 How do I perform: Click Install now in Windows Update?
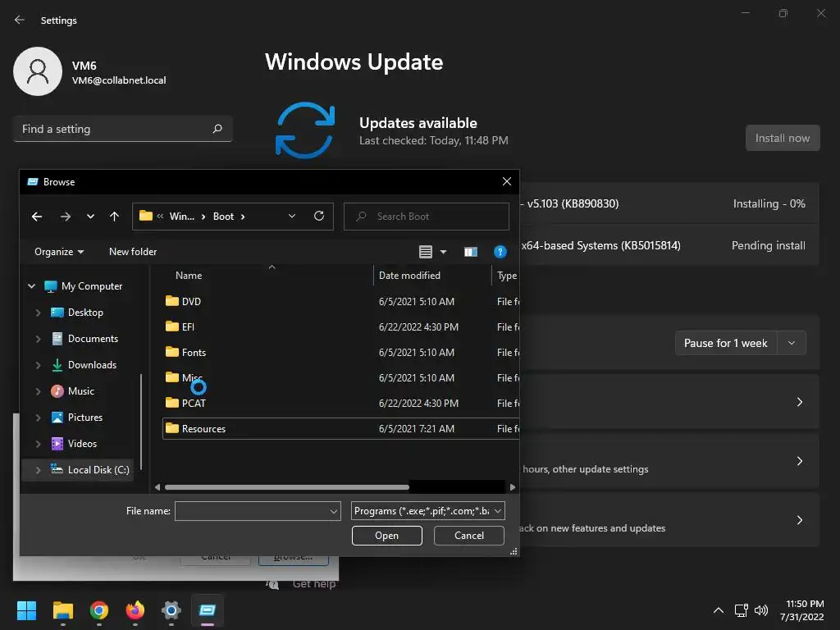tap(782, 138)
